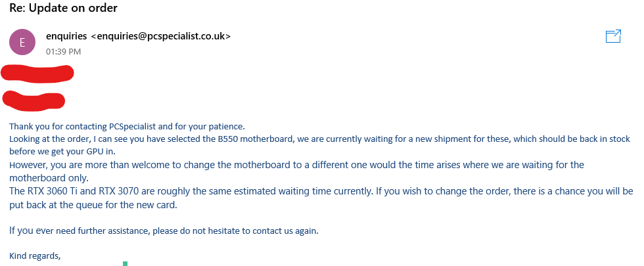
Task: Click the purple E sender avatar
Action: click(22, 42)
